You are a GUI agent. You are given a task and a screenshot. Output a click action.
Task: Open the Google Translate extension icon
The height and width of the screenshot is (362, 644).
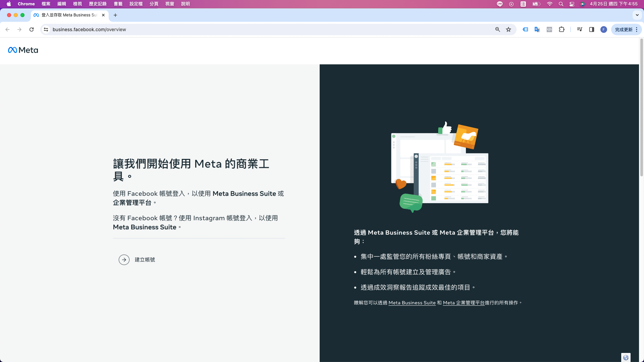pos(537,29)
